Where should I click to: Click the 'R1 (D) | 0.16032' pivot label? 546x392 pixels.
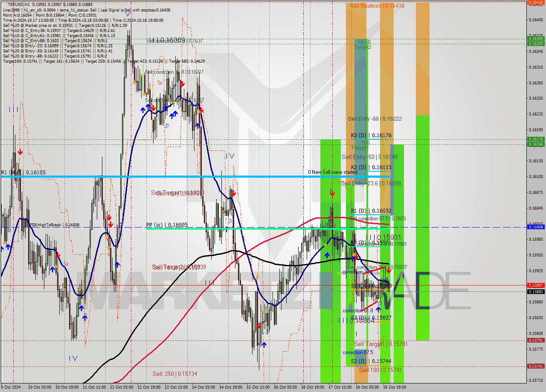pos(371,211)
